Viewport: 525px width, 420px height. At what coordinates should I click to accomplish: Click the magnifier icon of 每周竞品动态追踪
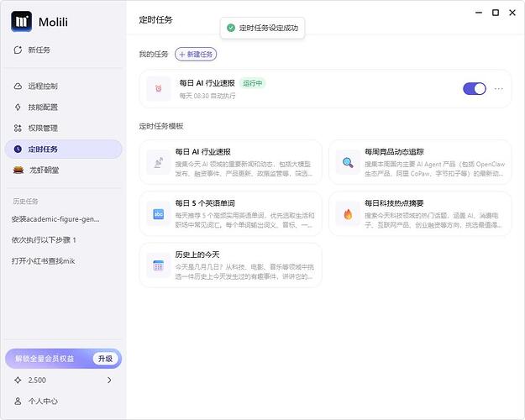(x=348, y=162)
